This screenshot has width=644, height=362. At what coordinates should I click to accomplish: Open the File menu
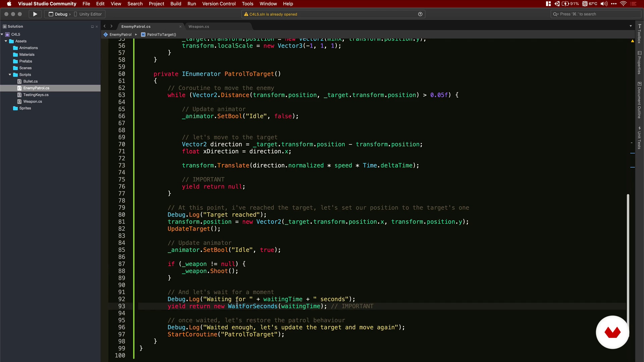86,4
